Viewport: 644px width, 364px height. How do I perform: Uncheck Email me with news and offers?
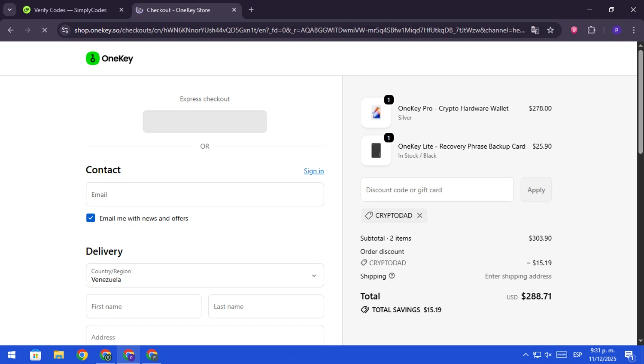[x=91, y=218]
